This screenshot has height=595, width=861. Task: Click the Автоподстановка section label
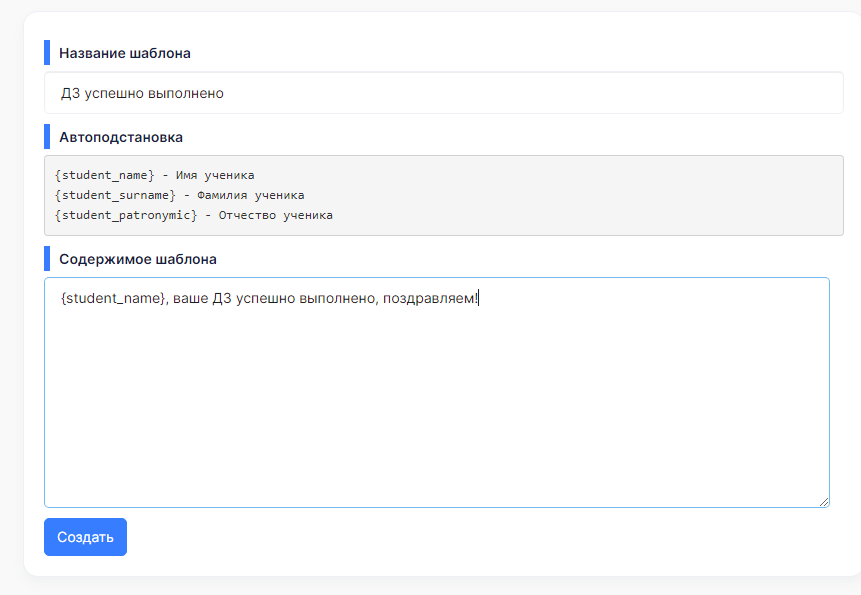121,137
